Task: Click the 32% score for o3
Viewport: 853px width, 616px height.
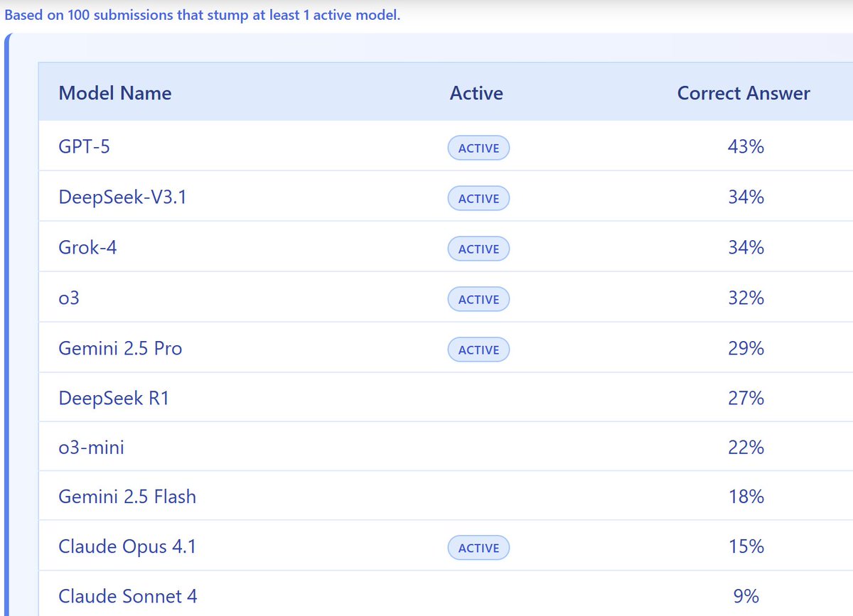Action: click(x=746, y=299)
